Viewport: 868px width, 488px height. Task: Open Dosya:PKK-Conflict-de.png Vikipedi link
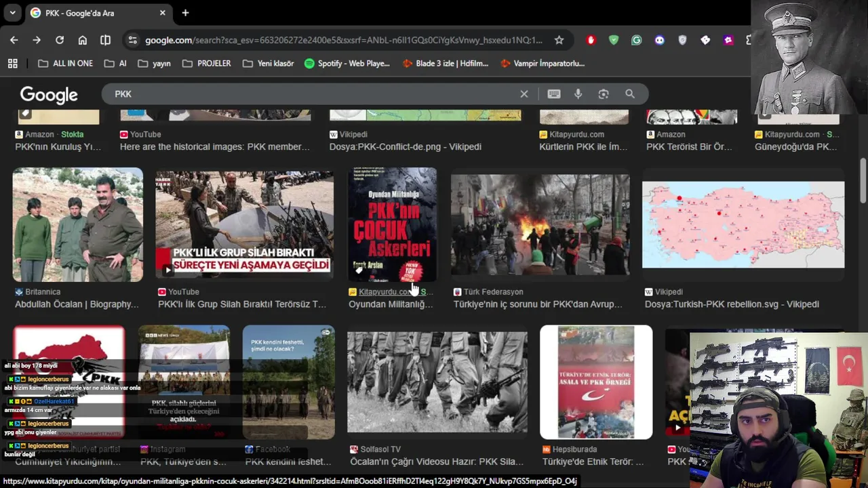(406, 146)
